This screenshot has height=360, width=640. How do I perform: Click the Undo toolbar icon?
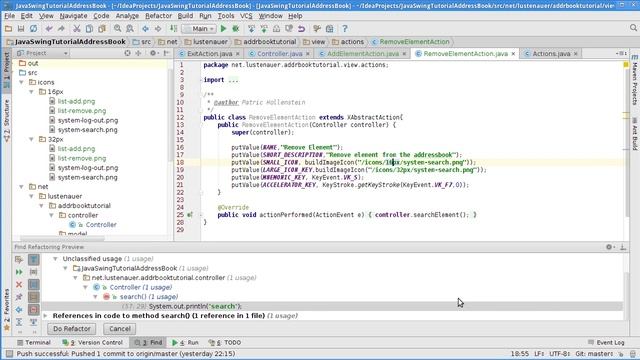pyautogui.click(x=49, y=29)
